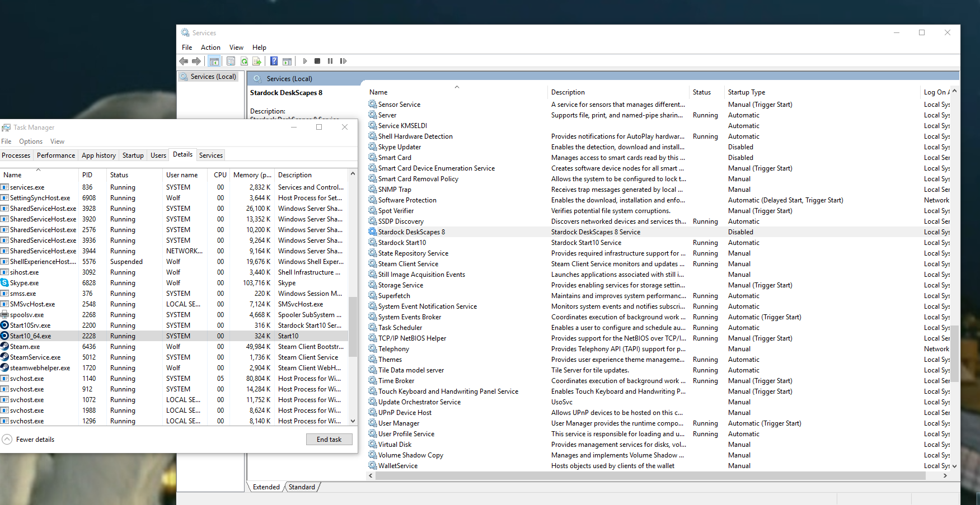Click the End task button
Screen dimensions: 980x505
(x=329, y=440)
